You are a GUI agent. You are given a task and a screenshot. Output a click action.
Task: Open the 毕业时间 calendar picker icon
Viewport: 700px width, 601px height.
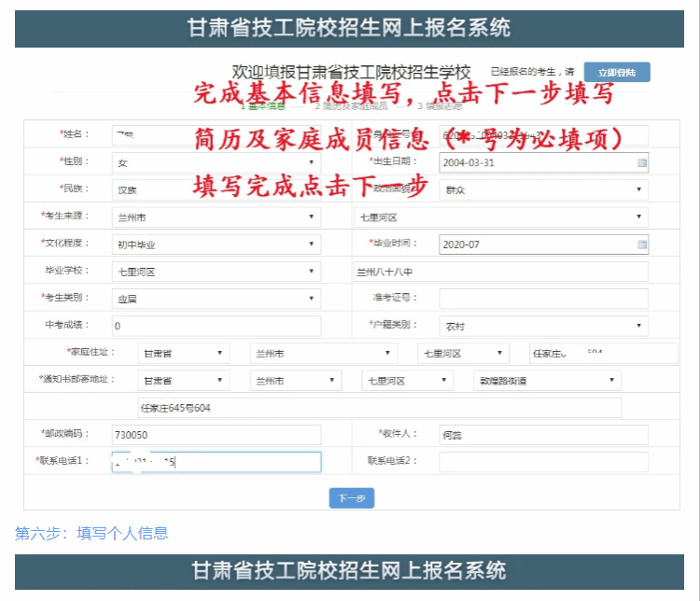(x=641, y=245)
